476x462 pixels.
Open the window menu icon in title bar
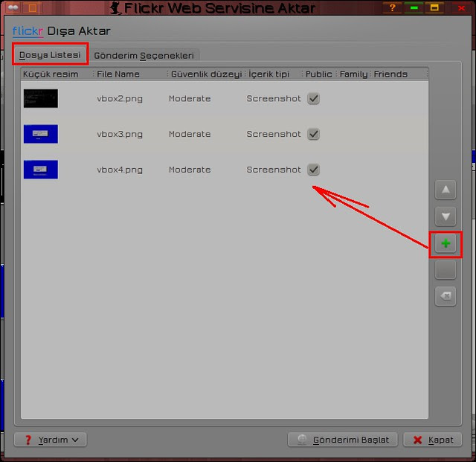[x=13, y=7]
